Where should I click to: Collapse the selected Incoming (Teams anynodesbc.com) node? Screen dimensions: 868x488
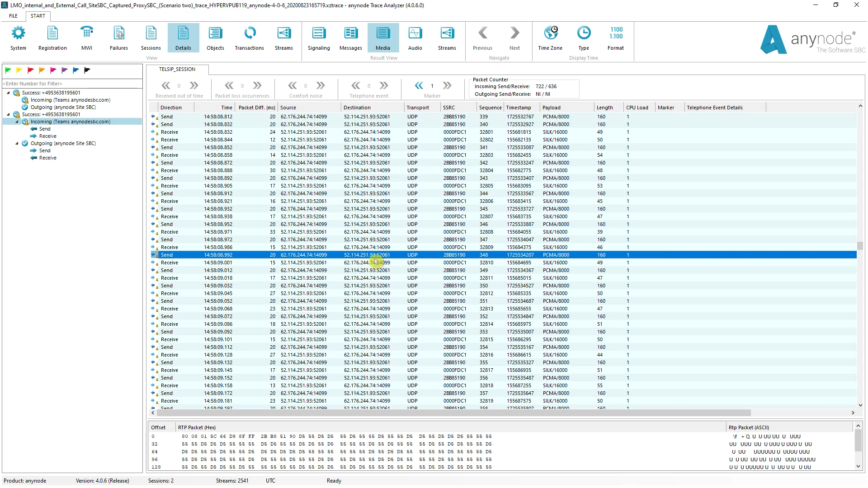17,122
